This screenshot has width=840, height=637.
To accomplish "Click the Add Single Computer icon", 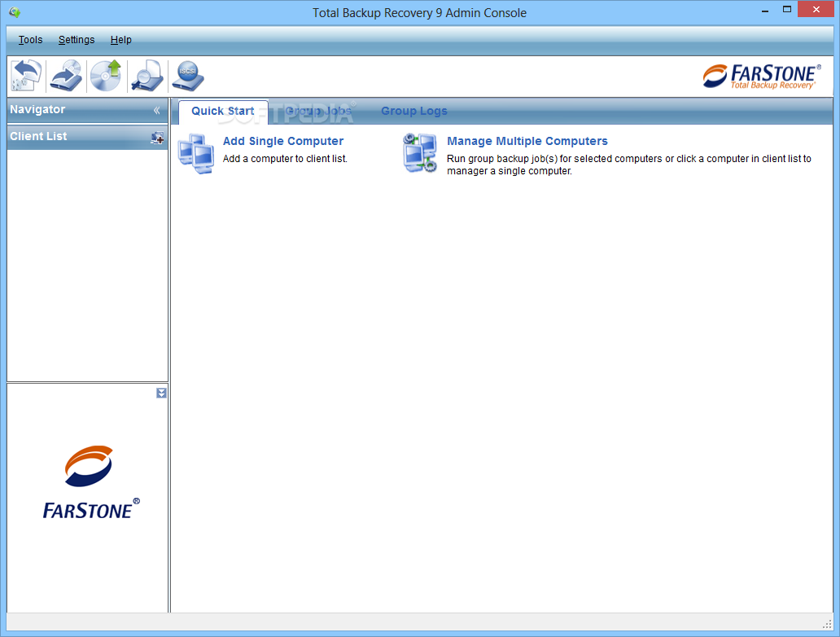I will point(196,154).
